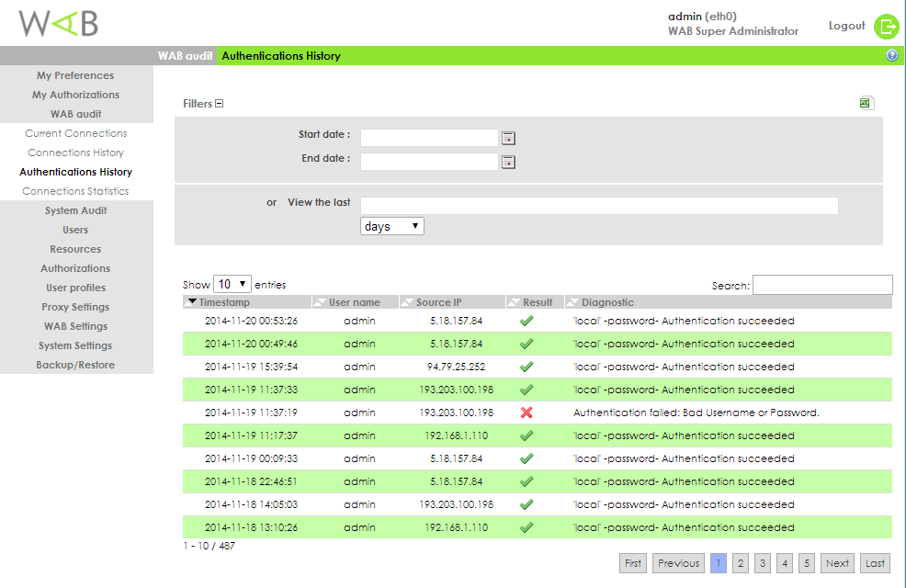Sort table by User name column
The image size is (906, 588).
pyautogui.click(x=355, y=302)
